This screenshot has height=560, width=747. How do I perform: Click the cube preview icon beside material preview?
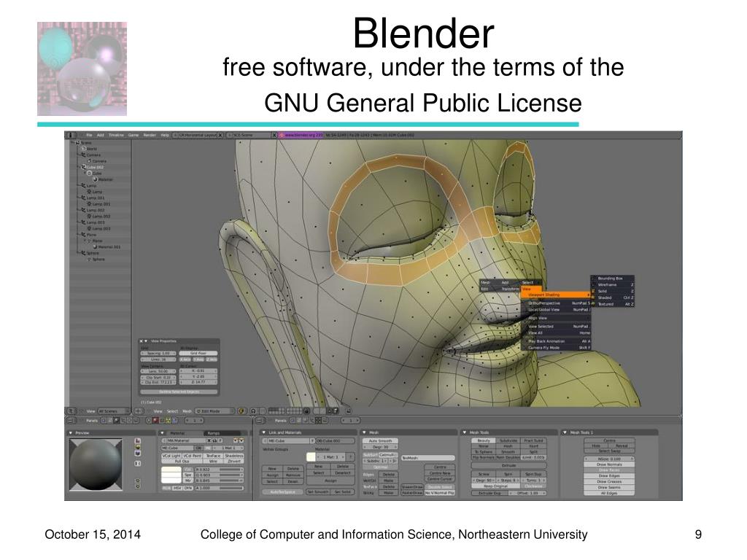point(138,454)
